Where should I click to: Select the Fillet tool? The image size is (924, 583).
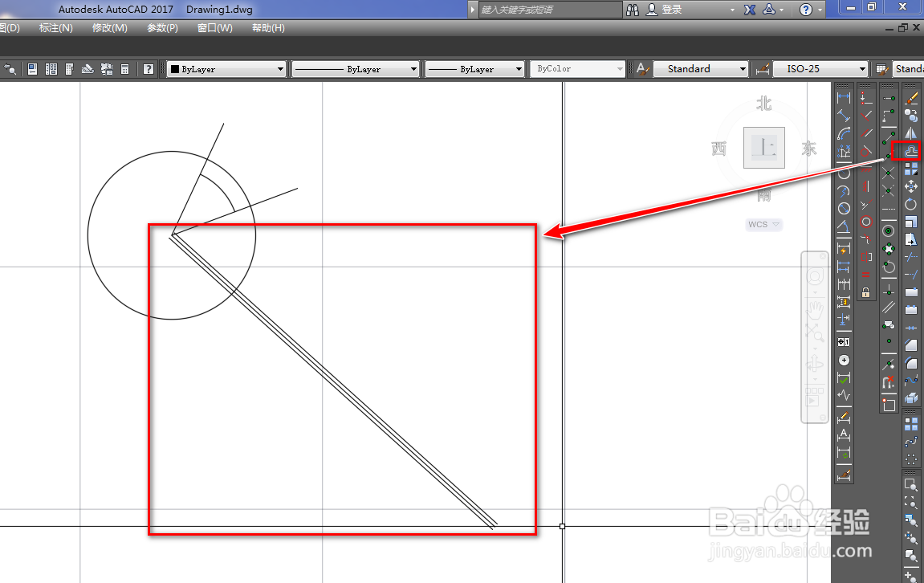click(911, 362)
